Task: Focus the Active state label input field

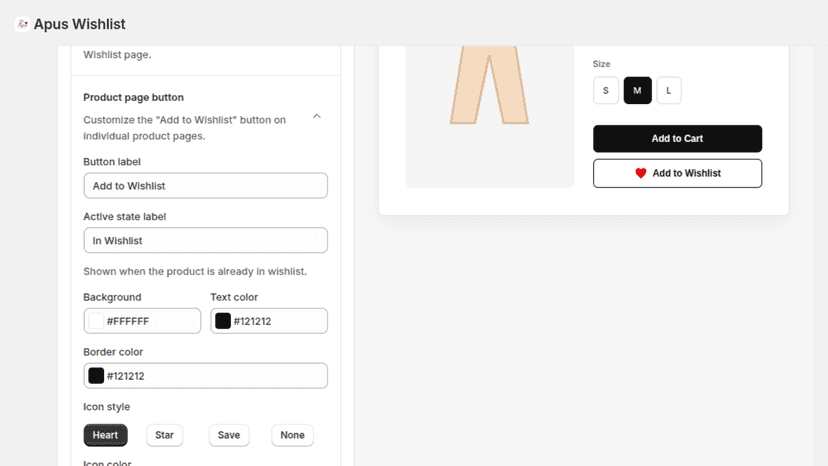Action: pos(205,240)
